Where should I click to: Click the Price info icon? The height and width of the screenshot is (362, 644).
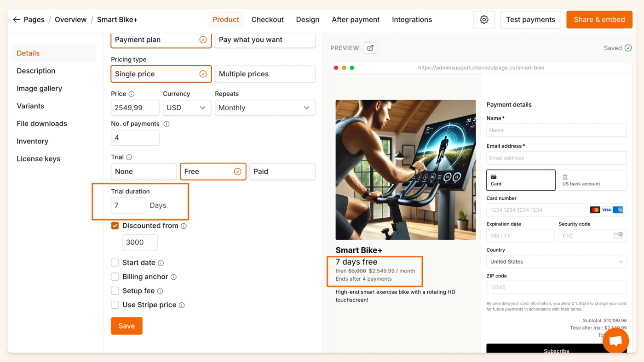click(x=132, y=94)
